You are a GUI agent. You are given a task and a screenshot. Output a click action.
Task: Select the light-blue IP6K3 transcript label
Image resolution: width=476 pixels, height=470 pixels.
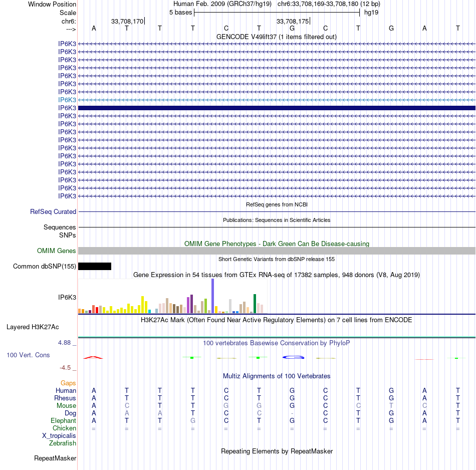(x=67, y=100)
